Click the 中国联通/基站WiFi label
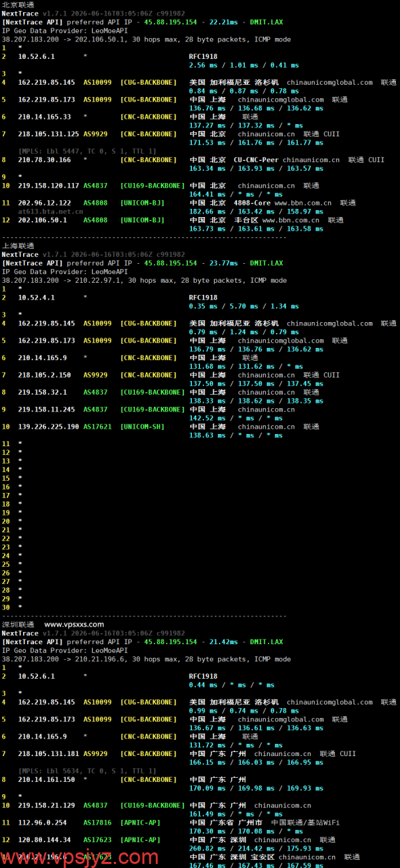Viewport: 400px width, 868px height. 305,823
